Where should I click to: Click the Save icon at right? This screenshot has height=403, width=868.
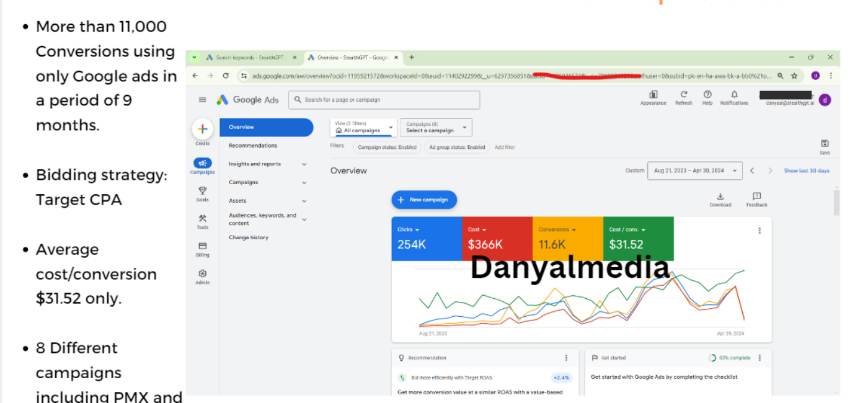pos(824,144)
